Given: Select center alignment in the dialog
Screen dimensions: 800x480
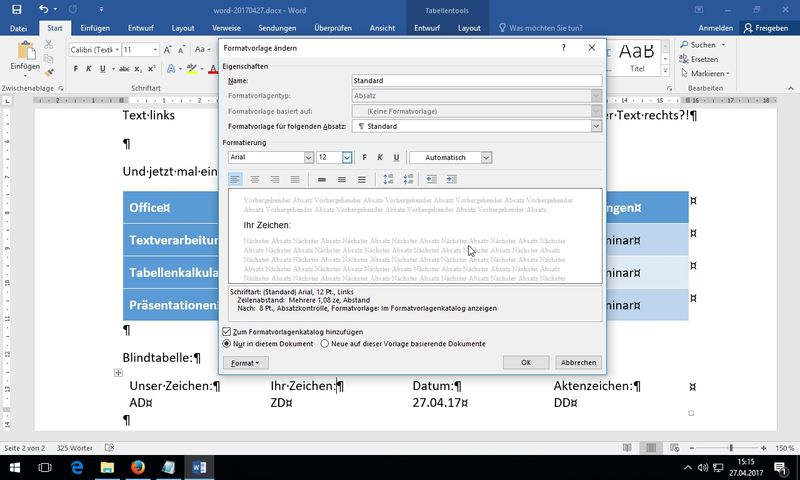Looking at the screenshot, I should [255, 179].
